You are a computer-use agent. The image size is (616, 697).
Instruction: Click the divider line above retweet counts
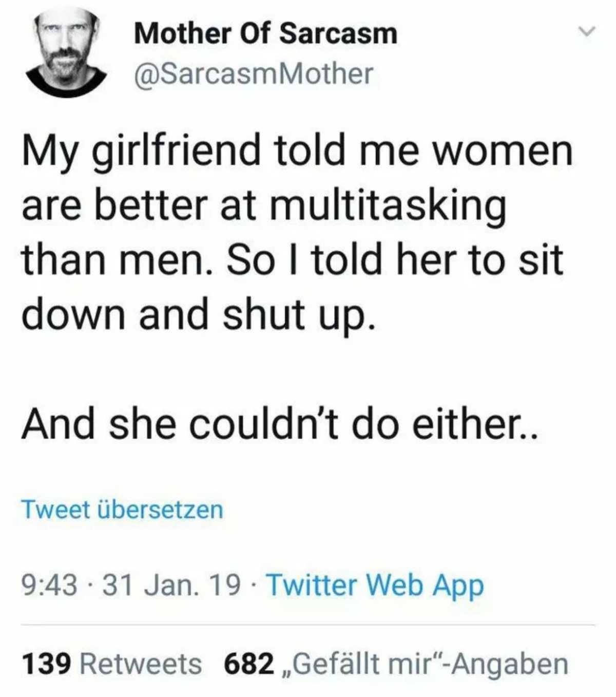(308, 625)
